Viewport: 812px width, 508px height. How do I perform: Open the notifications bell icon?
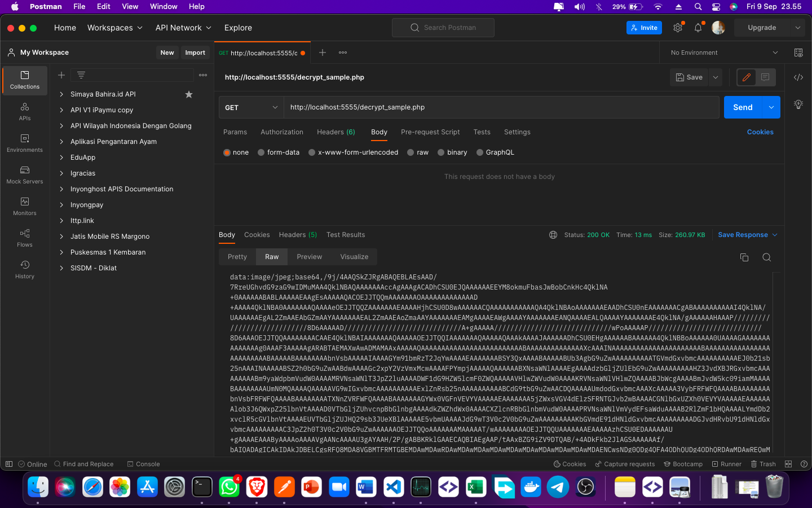click(698, 28)
